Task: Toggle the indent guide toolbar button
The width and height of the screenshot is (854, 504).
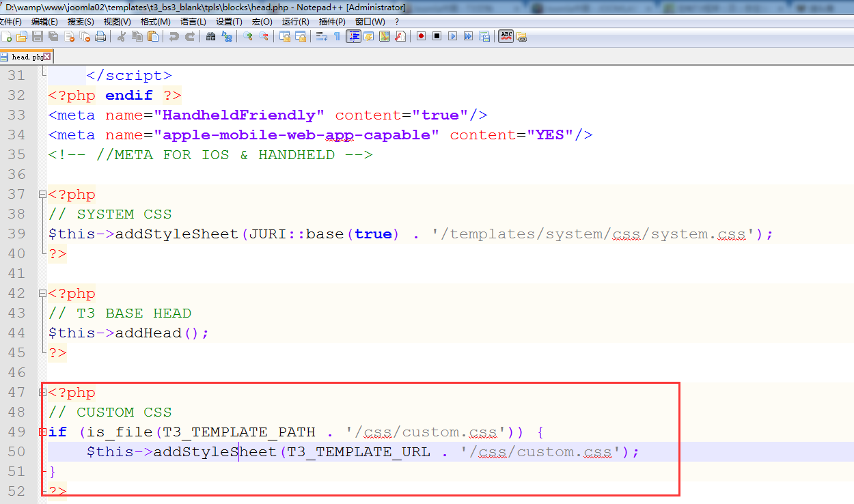Action: (x=353, y=36)
